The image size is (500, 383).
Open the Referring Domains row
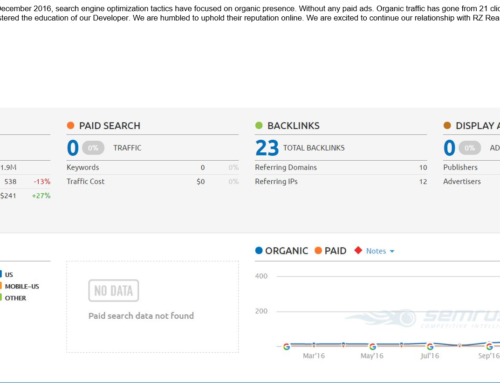pyautogui.click(x=341, y=167)
